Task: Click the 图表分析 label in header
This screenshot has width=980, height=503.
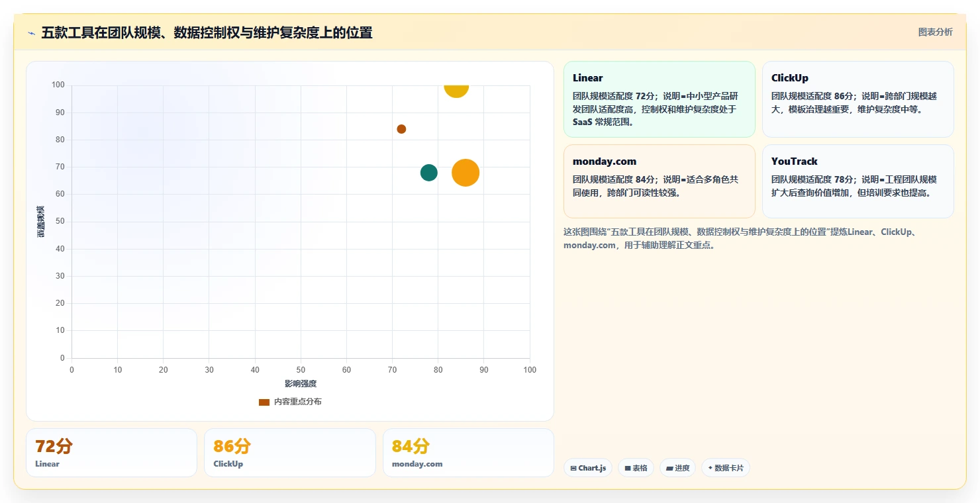Action: pyautogui.click(x=935, y=32)
